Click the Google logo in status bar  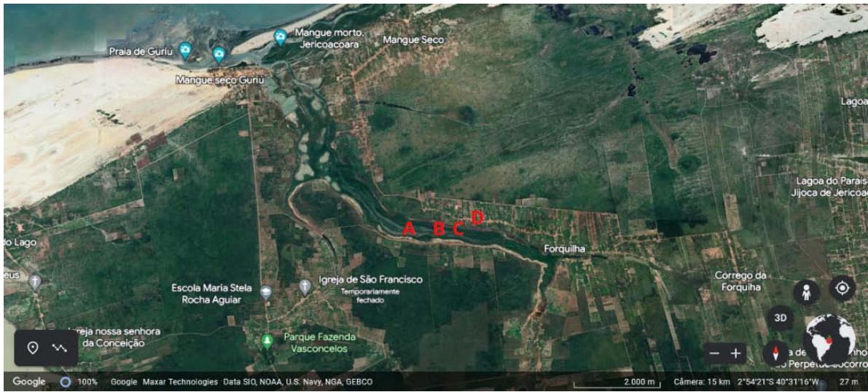coord(28,382)
